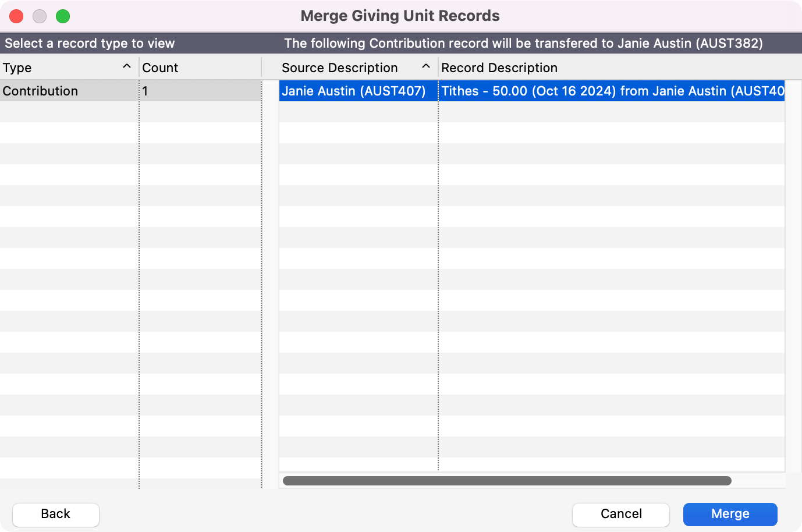
Task: Click the Merge Giving Unit Records title
Action: [400, 16]
